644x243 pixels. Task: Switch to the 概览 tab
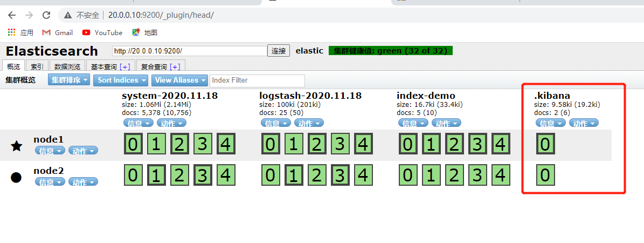(x=13, y=66)
